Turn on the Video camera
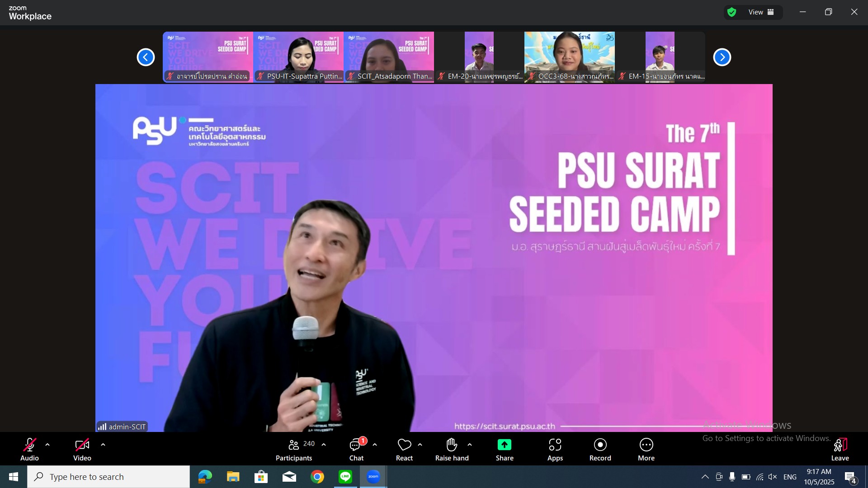This screenshot has width=868, height=488. [82, 445]
